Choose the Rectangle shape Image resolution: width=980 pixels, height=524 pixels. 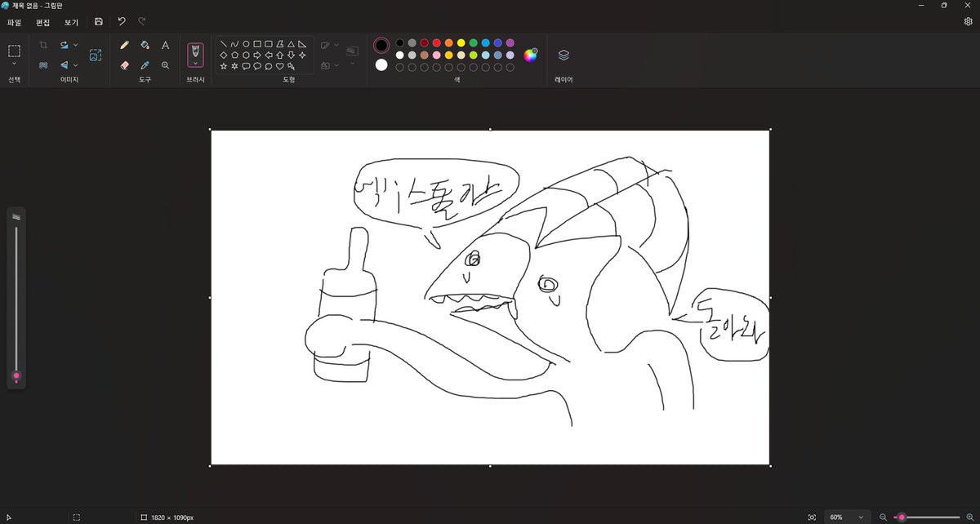[x=257, y=43]
